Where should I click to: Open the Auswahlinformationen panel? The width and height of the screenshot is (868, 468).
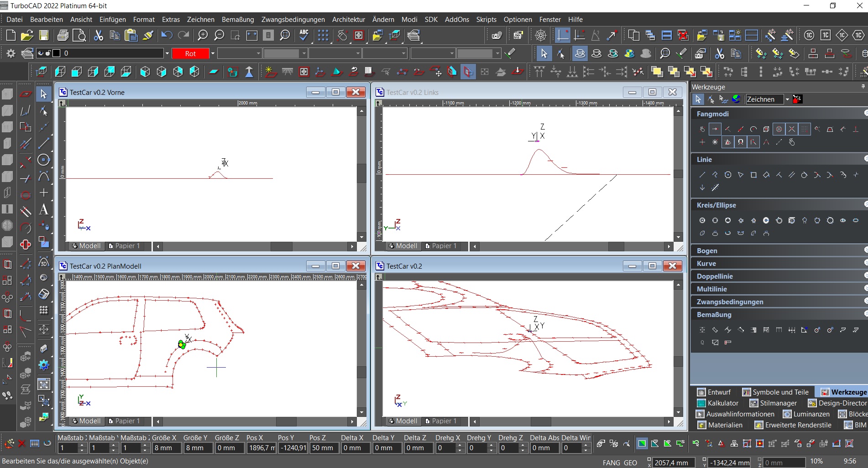735,414
